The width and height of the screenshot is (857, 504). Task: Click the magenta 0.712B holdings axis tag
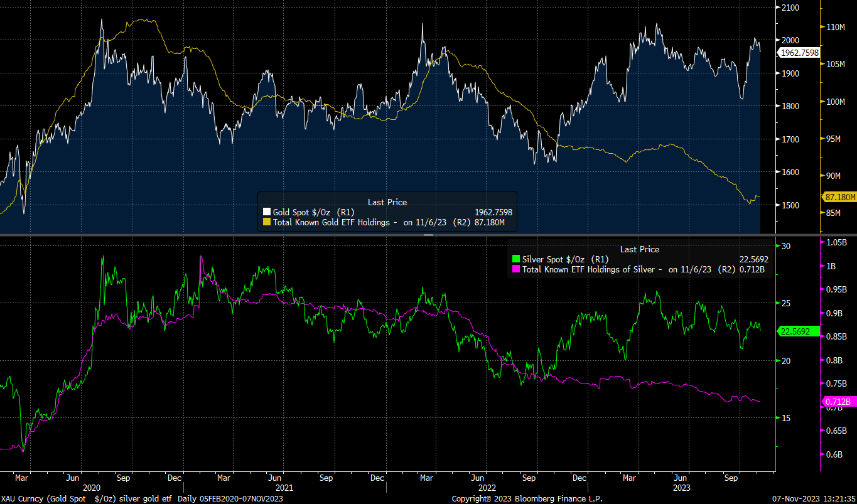[838, 402]
